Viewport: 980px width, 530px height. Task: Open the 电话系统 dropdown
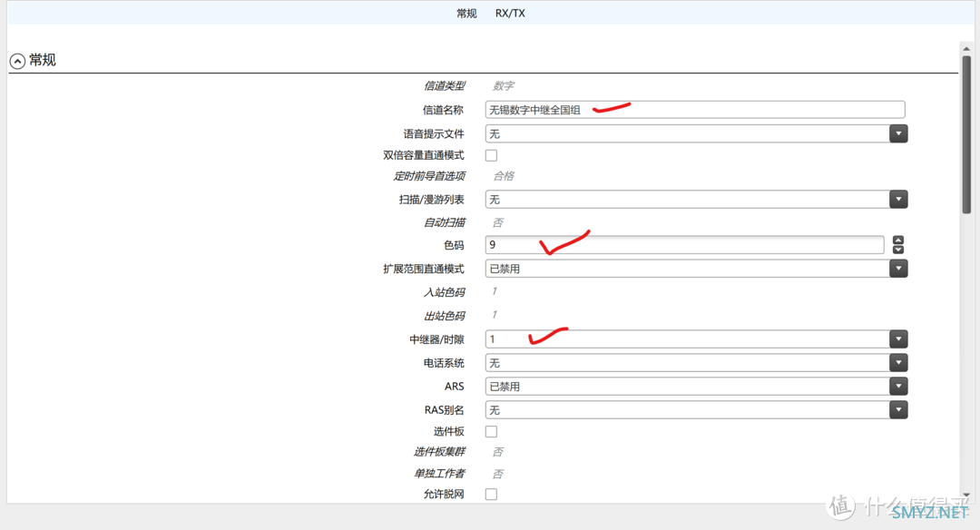pos(898,363)
